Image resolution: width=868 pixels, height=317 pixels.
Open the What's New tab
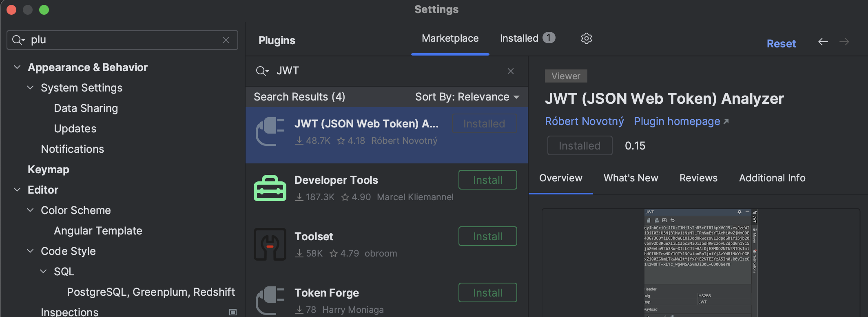pos(631,178)
